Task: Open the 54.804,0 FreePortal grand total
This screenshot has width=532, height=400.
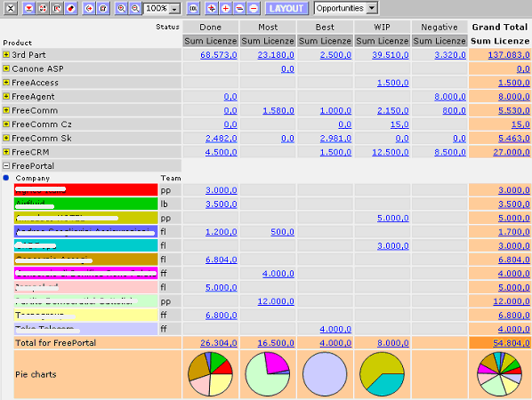Action: pyautogui.click(x=512, y=343)
